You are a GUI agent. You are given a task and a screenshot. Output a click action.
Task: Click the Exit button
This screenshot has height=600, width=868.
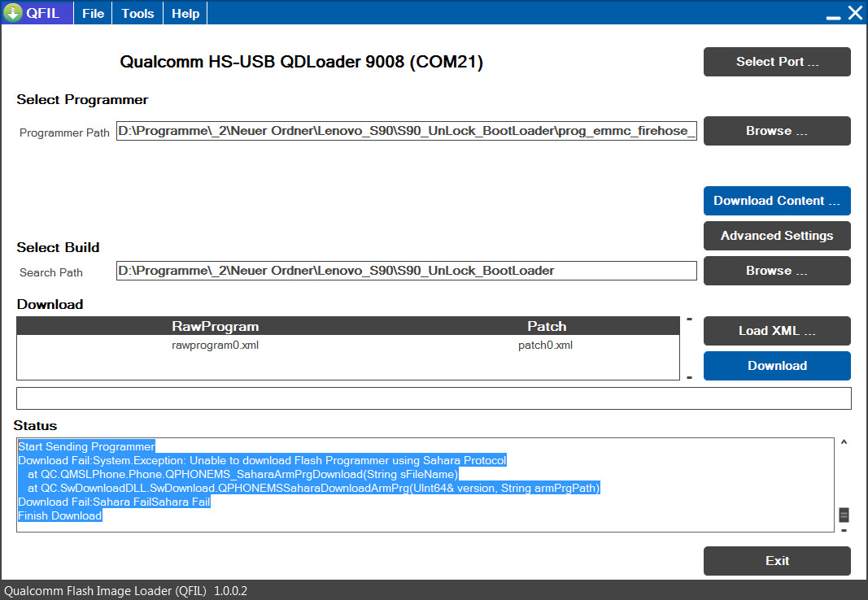pos(777,561)
